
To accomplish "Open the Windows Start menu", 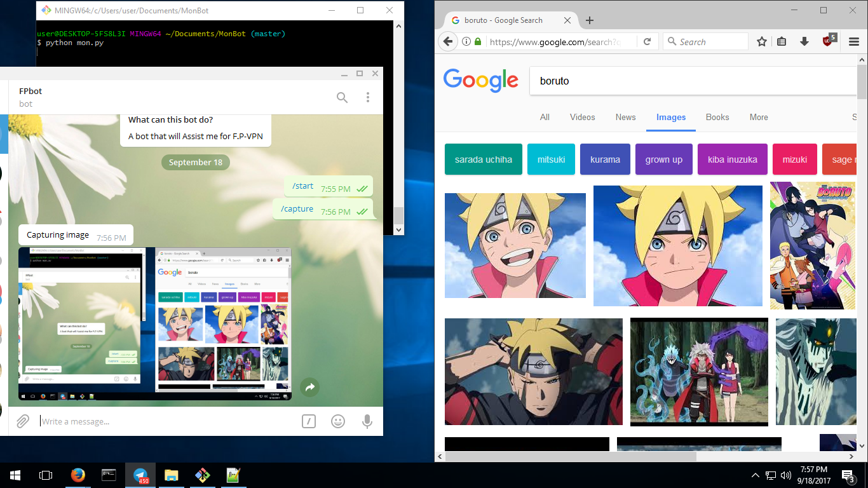I will [15, 475].
